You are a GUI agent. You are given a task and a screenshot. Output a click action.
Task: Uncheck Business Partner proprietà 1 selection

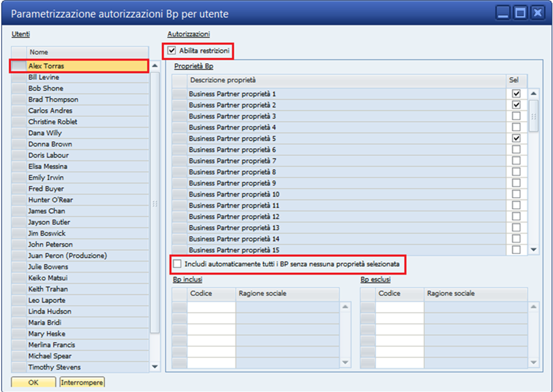click(x=516, y=94)
